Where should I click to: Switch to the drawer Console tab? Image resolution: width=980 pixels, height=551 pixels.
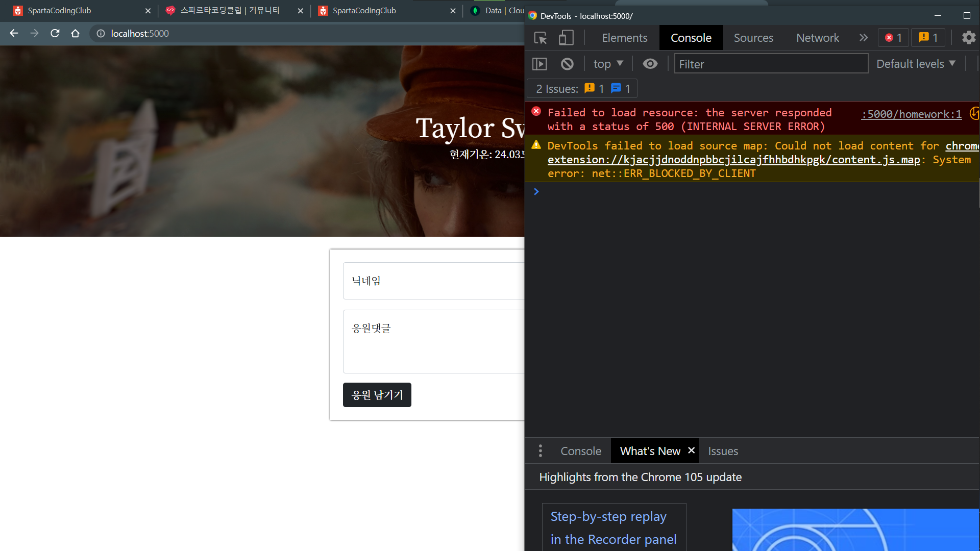click(x=581, y=451)
